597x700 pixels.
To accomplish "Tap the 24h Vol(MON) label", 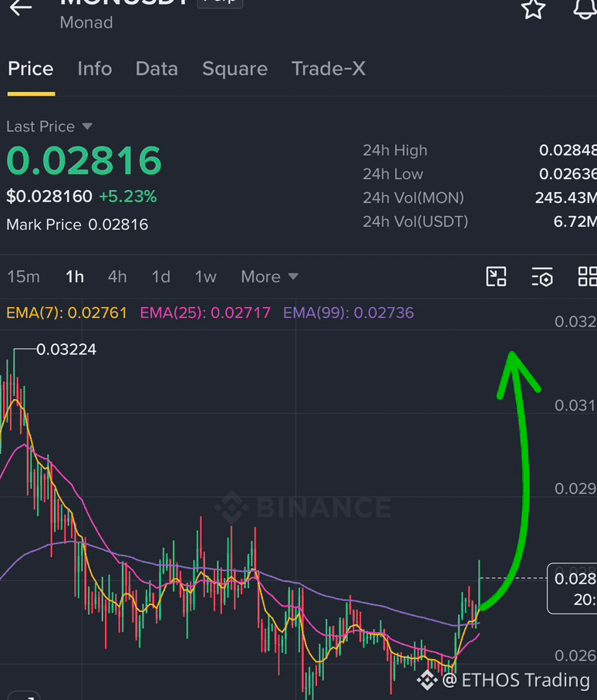I will tap(413, 198).
